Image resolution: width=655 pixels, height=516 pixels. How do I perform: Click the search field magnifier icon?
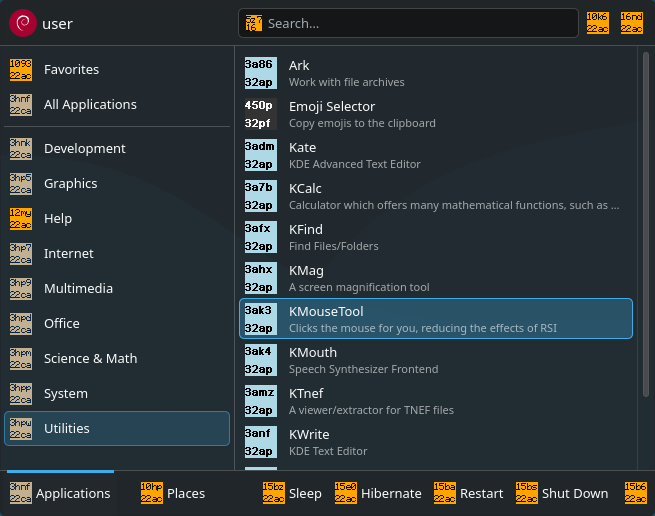click(x=254, y=23)
